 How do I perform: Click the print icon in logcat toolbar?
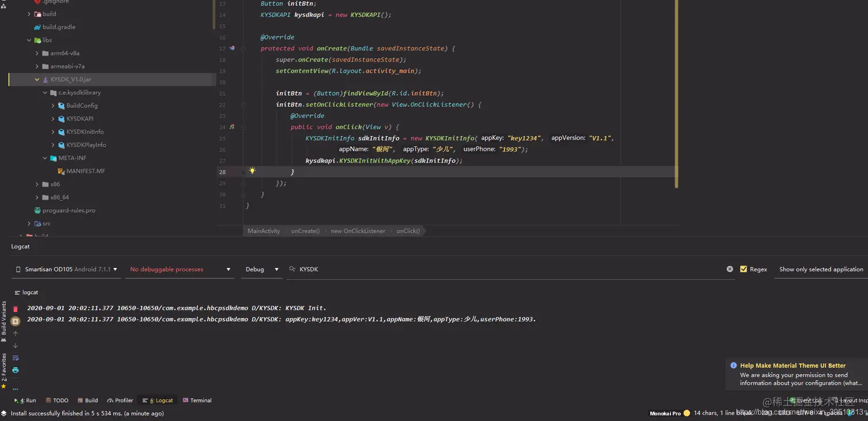point(15,370)
